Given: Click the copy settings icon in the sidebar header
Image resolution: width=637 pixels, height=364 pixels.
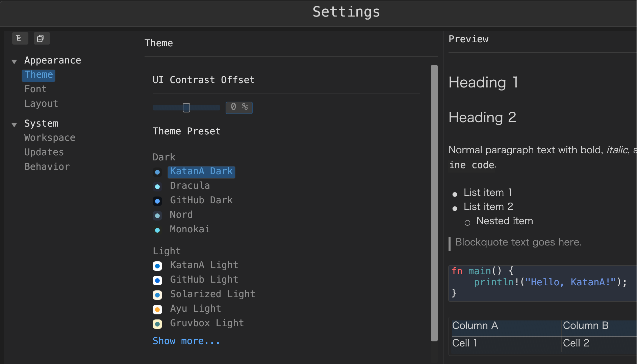Looking at the screenshot, I should [42, 38].
